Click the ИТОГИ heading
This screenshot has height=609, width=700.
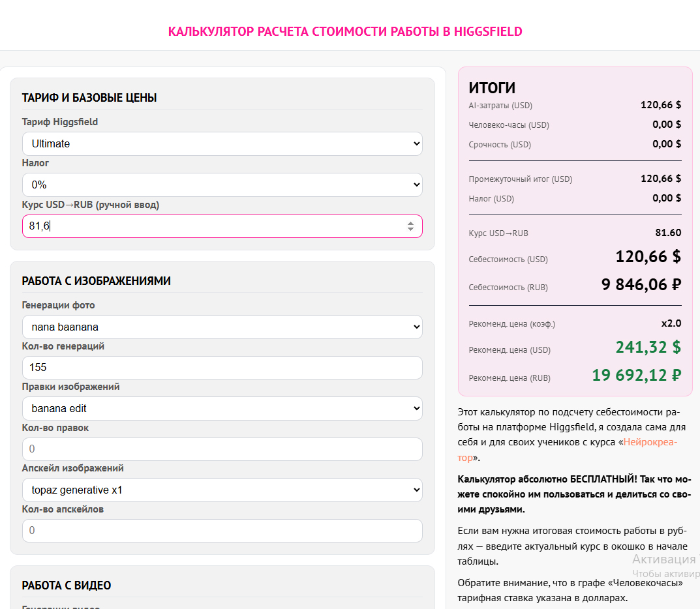pos(492,88)
